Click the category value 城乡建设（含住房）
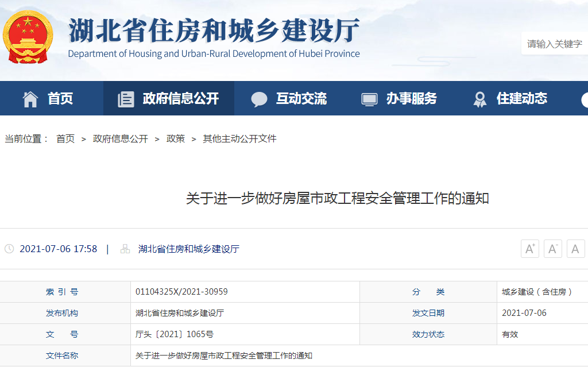Screen dimensions: 588x367 pos(537,292)
